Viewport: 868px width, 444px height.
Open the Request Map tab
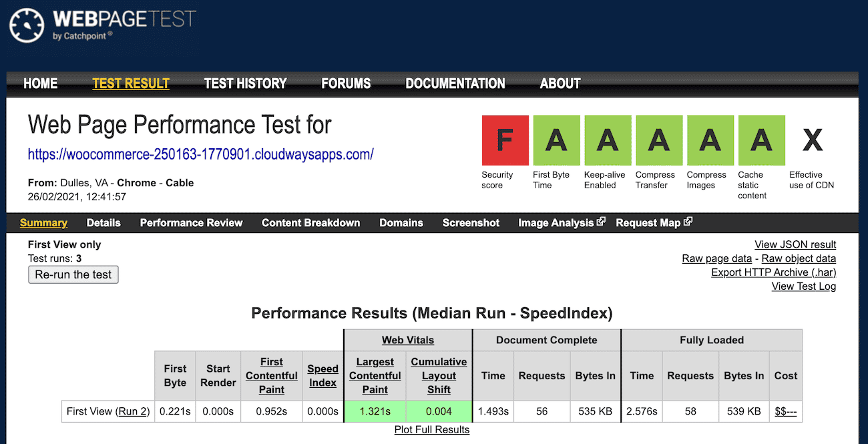pos(648,223)
